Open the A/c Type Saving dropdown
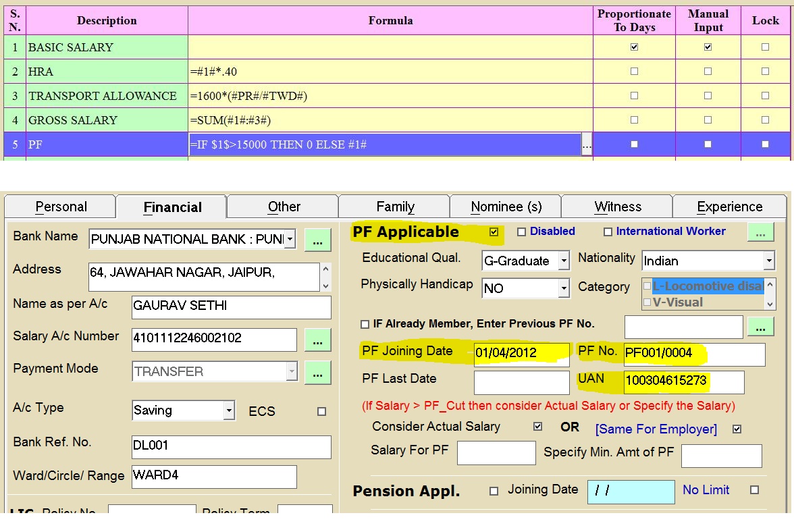 coord(229,410)
